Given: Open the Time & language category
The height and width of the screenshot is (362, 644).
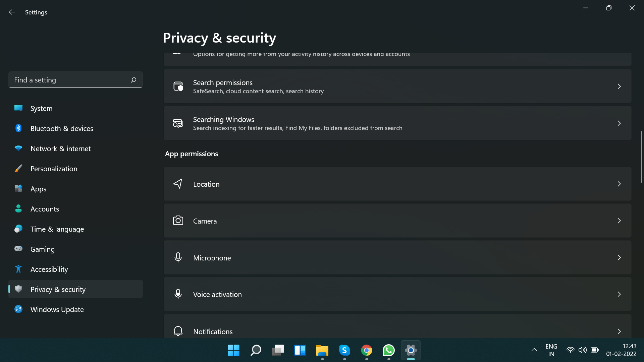Looking at the screenshot, I should point(57,229).
